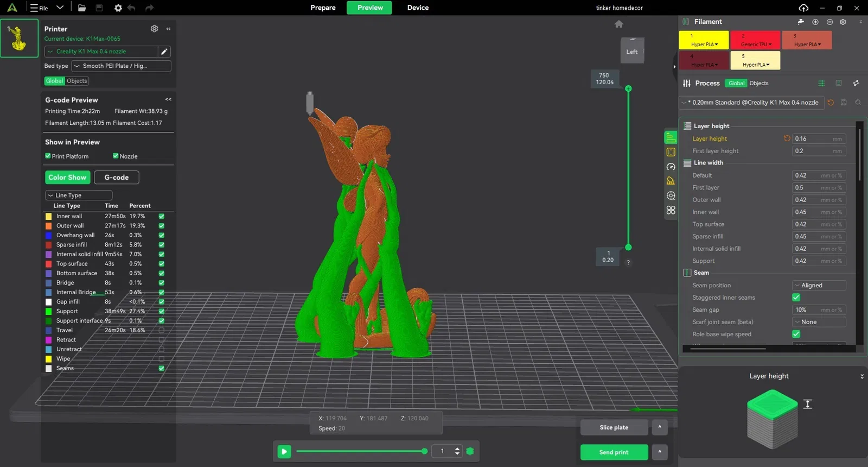Click the green hexagon icon beside the step counter
The width and height of the screenshot is (868, 467).
point(470,451)
